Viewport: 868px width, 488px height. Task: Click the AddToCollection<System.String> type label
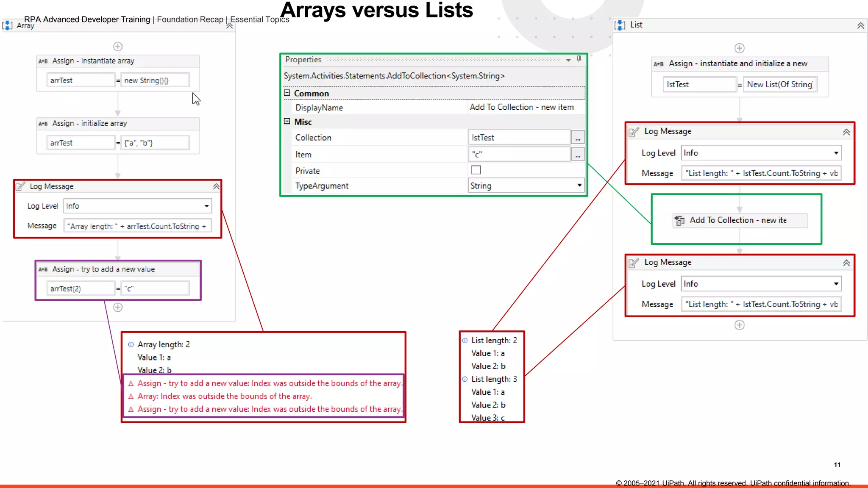pos(394,76)
